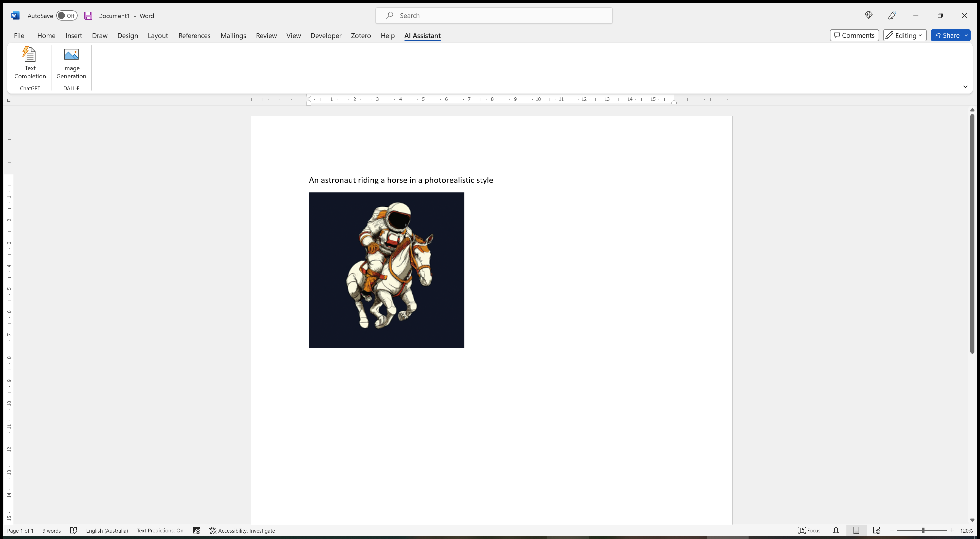Viewport: 980px width, 539px height.
Task: Click the pen sparkle Coming Soon icon
Action: pos(892,15)
